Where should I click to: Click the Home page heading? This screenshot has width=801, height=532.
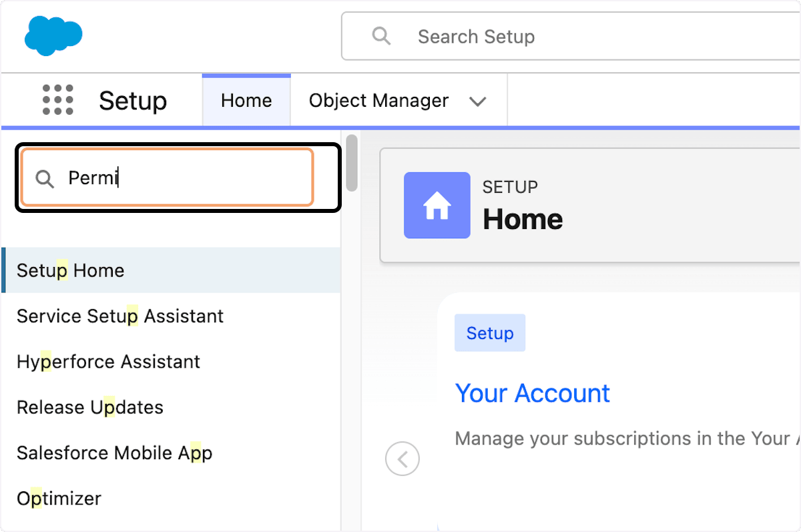(x=523, y=219)
